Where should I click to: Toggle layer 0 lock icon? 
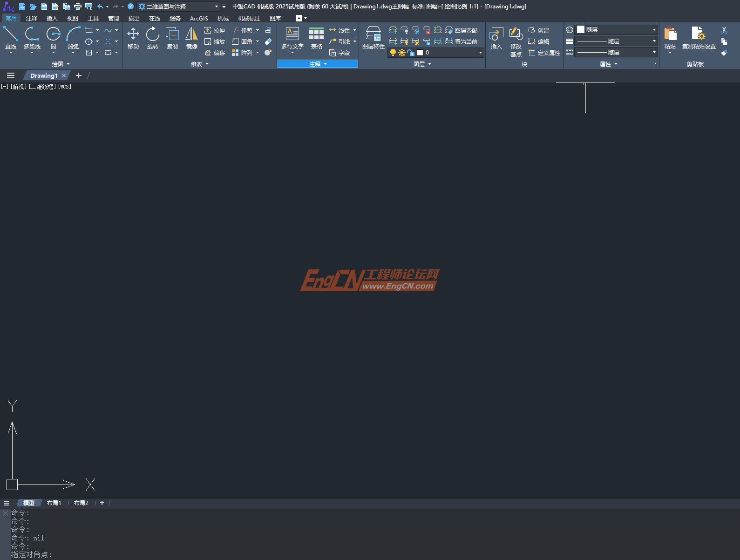tap(411, 53)
